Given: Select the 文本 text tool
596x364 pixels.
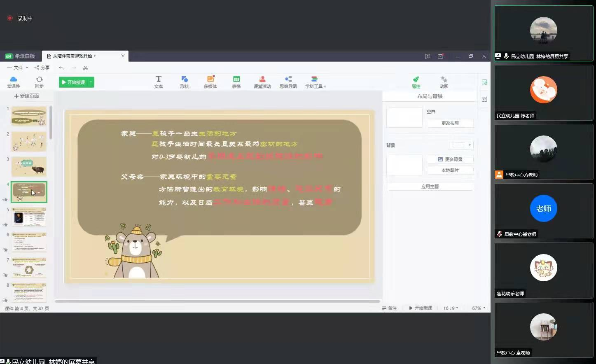Looking at the screenshot, I should 158,82.
